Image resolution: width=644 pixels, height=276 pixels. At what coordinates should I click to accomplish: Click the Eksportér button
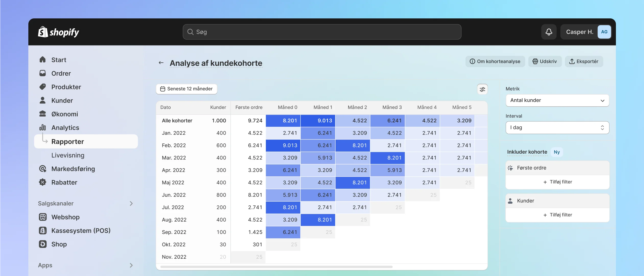(584, 62)
